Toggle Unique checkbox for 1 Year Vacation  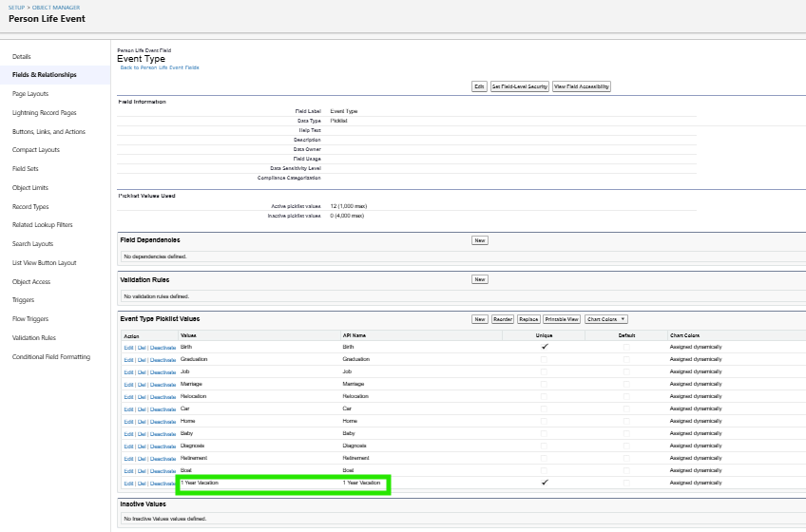click(x=545, y=483)
